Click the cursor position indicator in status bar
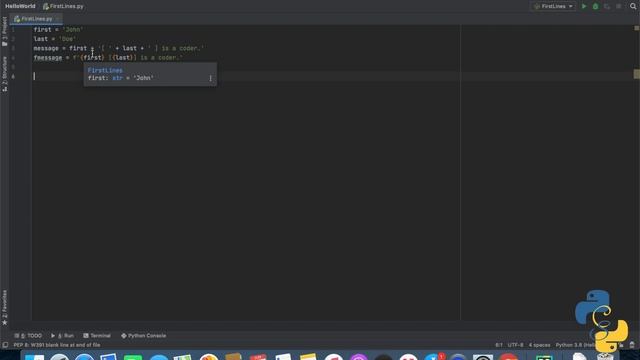The image size is (640, 360). tap(499, 345)
